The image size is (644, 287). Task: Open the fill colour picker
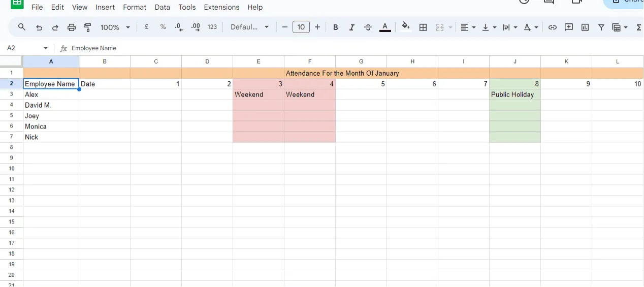405,27
